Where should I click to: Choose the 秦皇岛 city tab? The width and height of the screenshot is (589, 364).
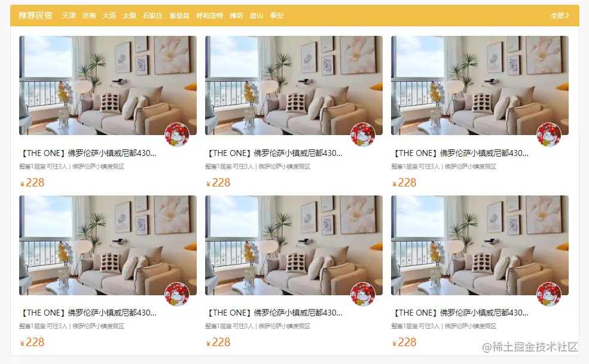coord(179,16)
